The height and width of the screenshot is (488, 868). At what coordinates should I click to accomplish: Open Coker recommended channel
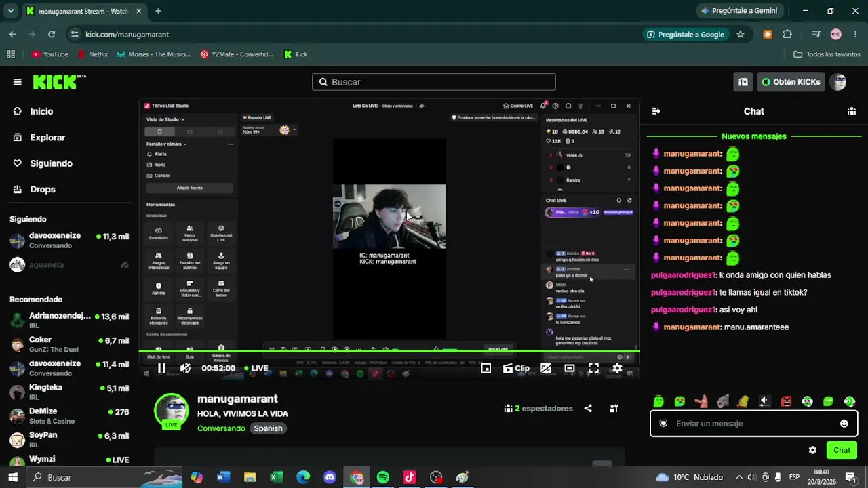tap(69, 344)
